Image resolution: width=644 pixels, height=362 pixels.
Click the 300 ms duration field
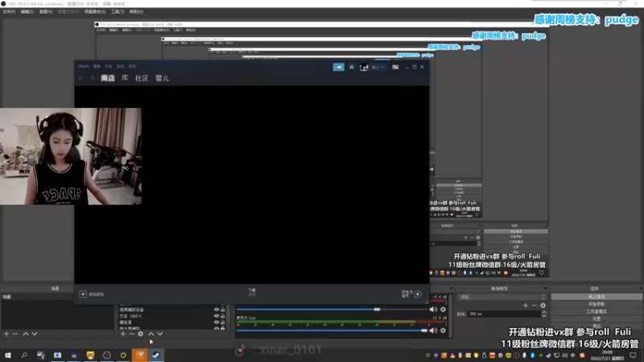[504, 314]
